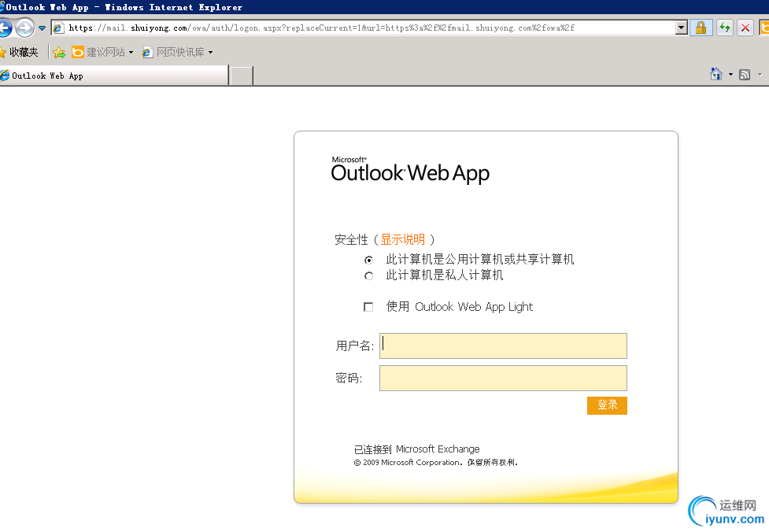769x532 pixels.
Task: Open the address bar history dropdown
Action: pyautogui.click(x=682, y=27)
